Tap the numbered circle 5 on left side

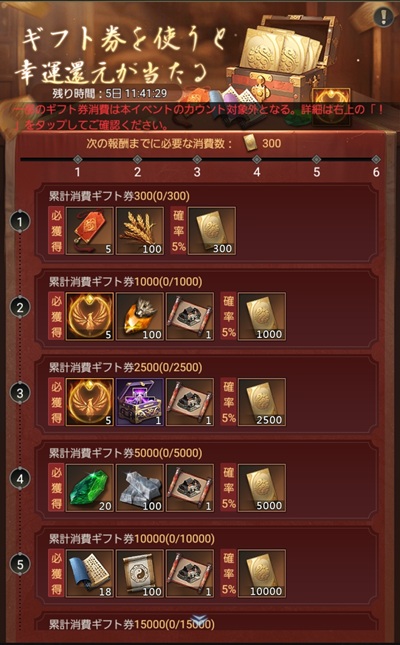pos(20,564)
